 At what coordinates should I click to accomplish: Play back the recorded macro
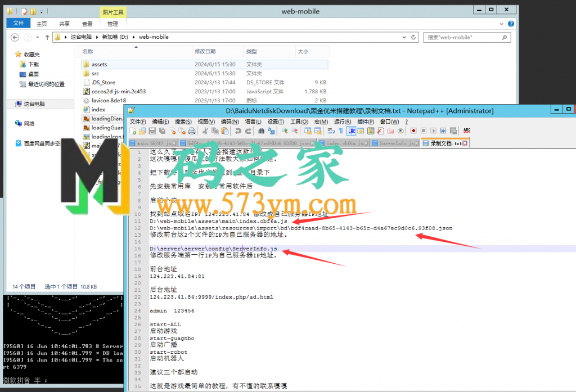click(433, 131)
